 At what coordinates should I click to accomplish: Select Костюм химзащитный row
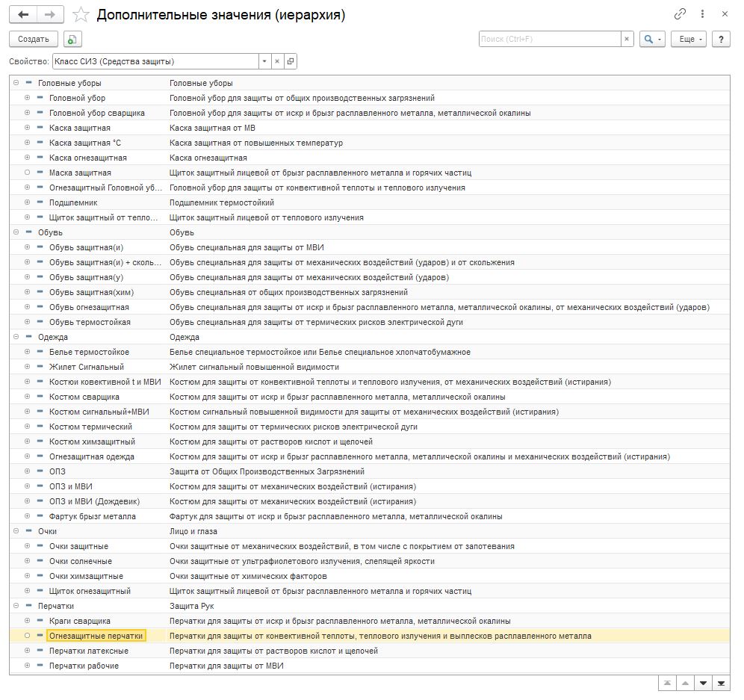(369, 442)
